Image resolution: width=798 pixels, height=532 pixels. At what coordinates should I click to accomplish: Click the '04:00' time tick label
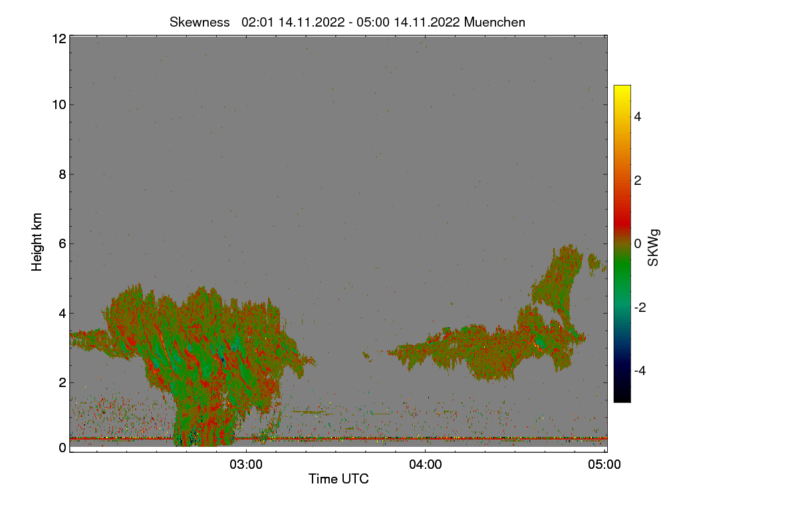pos(426,464)
